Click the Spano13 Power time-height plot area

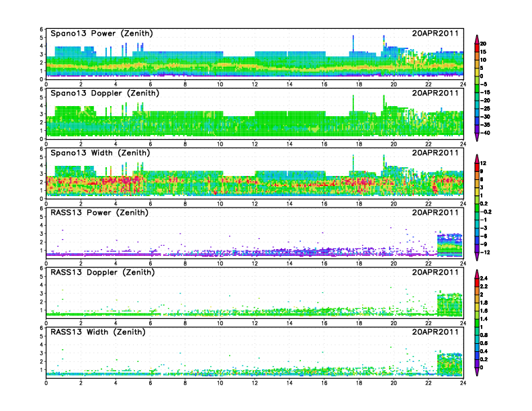click(255, 54)
